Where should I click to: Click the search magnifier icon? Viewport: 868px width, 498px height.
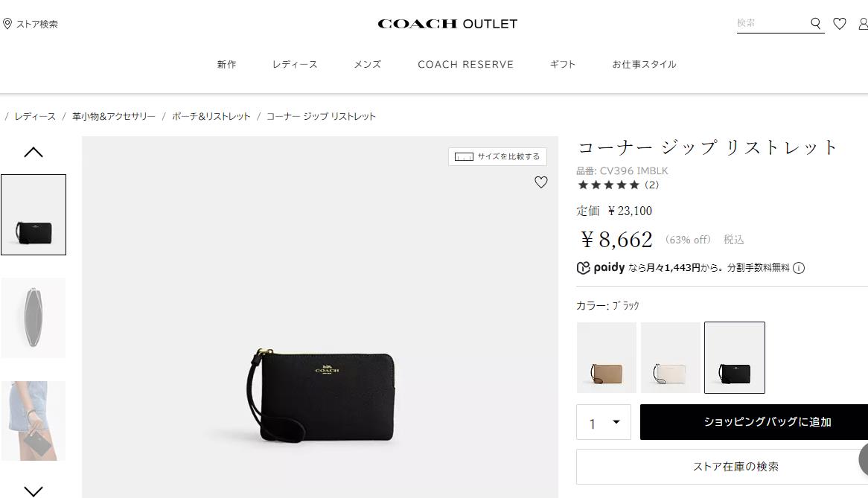pyautogui.click(x=815, y=23)
